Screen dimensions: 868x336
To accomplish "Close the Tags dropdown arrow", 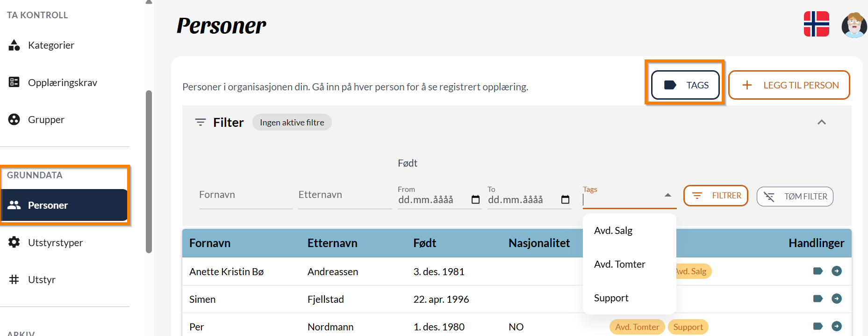I will tap(667, 195).
